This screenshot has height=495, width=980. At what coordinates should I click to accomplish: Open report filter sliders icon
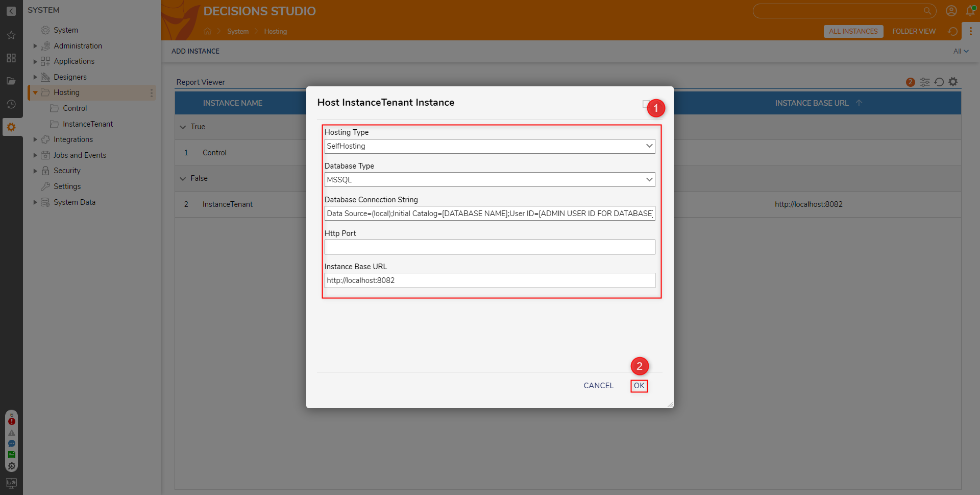(x=925, y=82)
